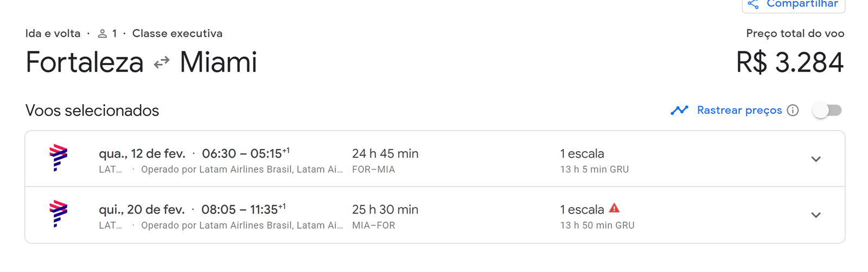Click the LATAM logo of return flight
868x272 pixels.
[x=58, y=213]
